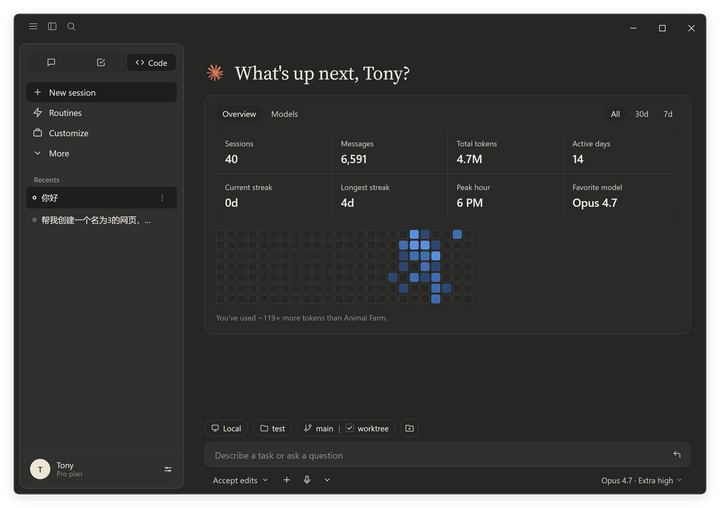Open the Customize section
This screenshot has width=720, height=508.
click(101, 133)
